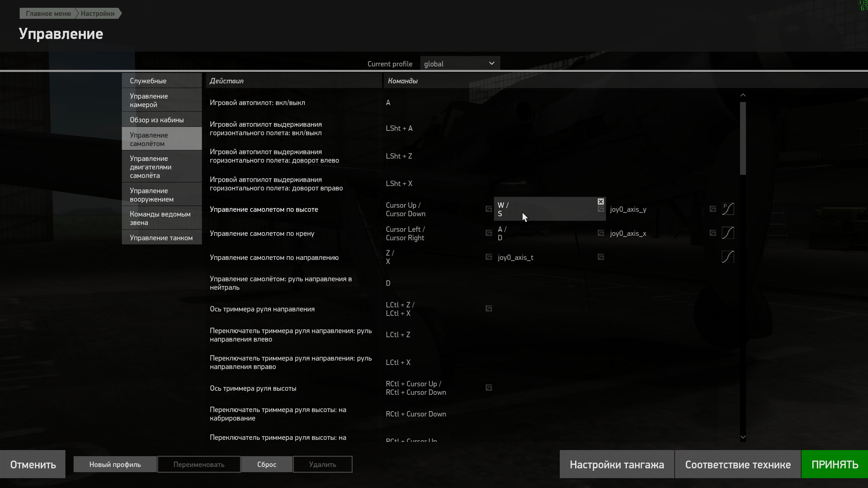Click invert icon beside joy0_axis_y
Viewport: 868px width, 488px height.
713,209
